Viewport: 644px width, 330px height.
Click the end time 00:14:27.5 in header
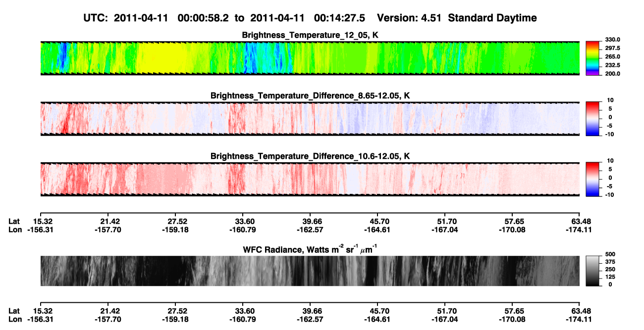pos(340,18)
